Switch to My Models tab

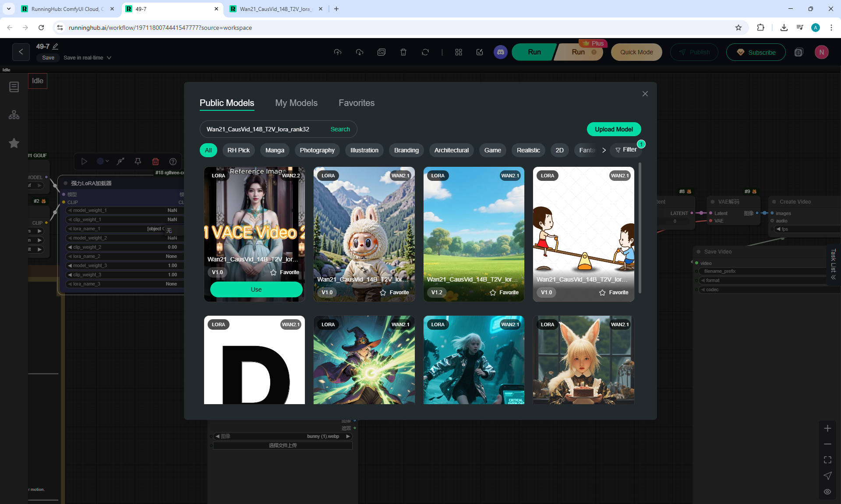[x=296, y=103]
